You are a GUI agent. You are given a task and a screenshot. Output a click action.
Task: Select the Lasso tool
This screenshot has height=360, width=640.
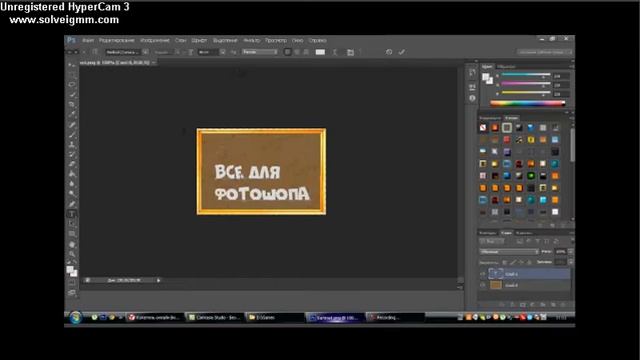tap(72, 85)
